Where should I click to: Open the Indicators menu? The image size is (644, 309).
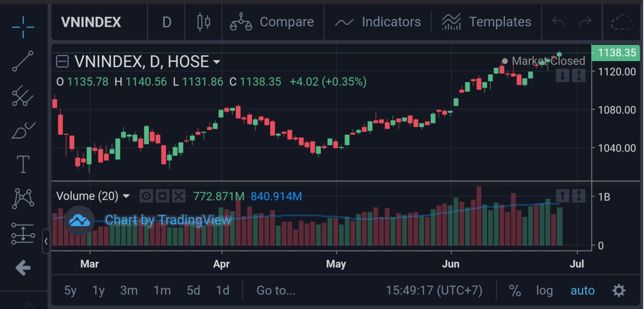pyautogui.click(x=378, y=22)
